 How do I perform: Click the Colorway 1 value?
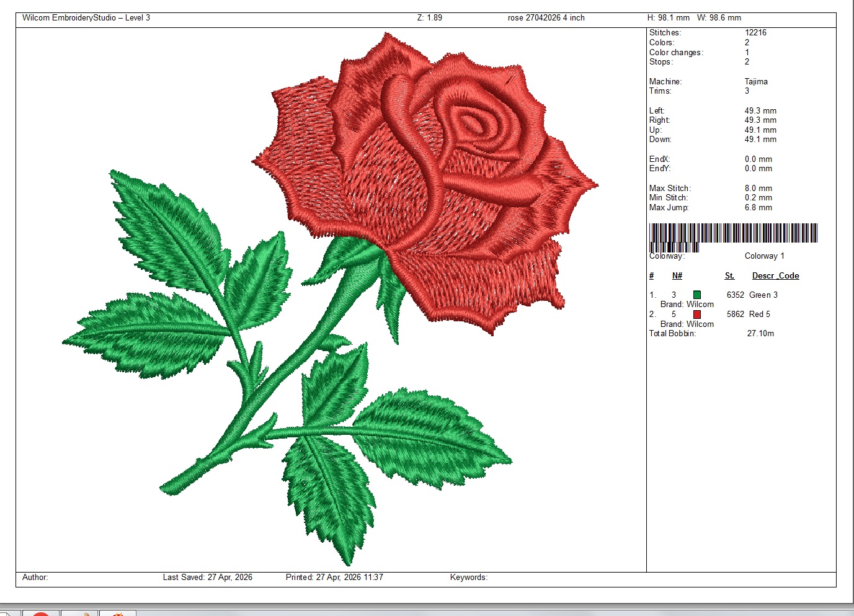point(764,256)
